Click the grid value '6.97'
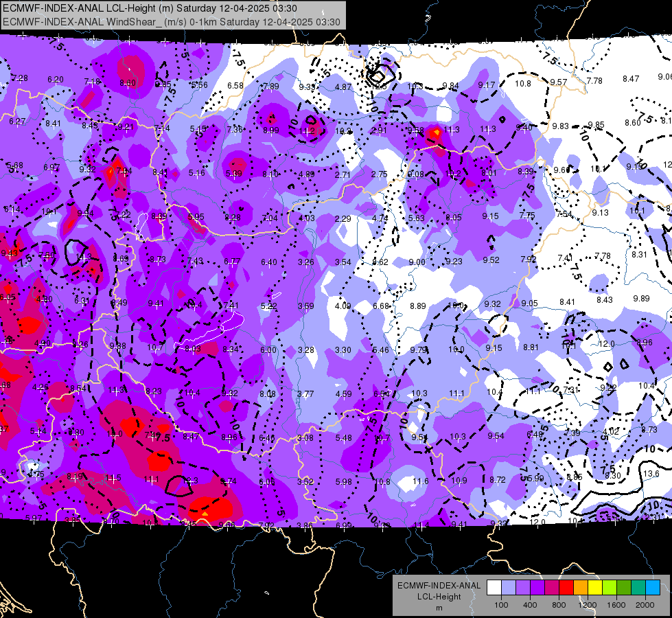The image size is (672, 618). coord(51,168)
